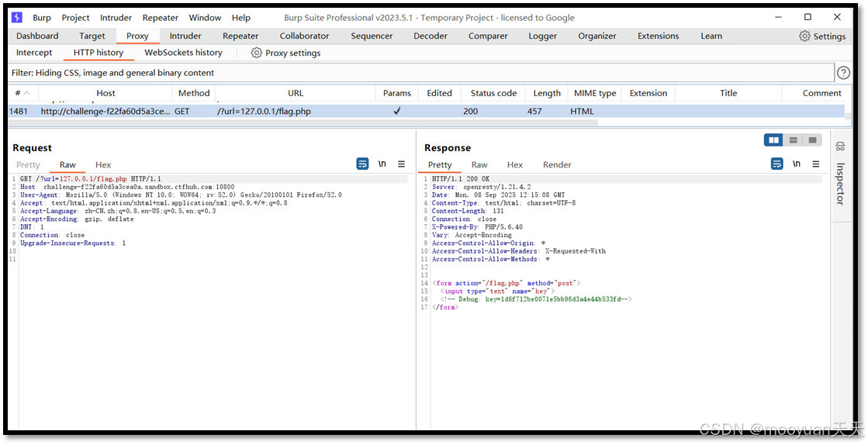Select top-bottom layout icon
868x445 pixels.
(794, 140)
